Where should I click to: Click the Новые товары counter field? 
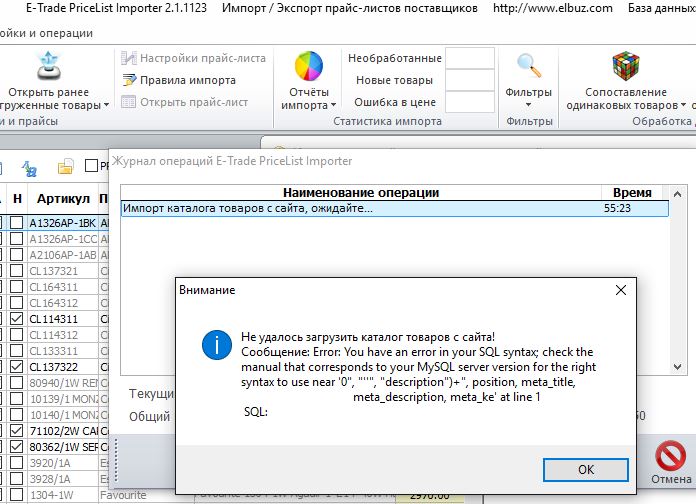pos(470,80)
